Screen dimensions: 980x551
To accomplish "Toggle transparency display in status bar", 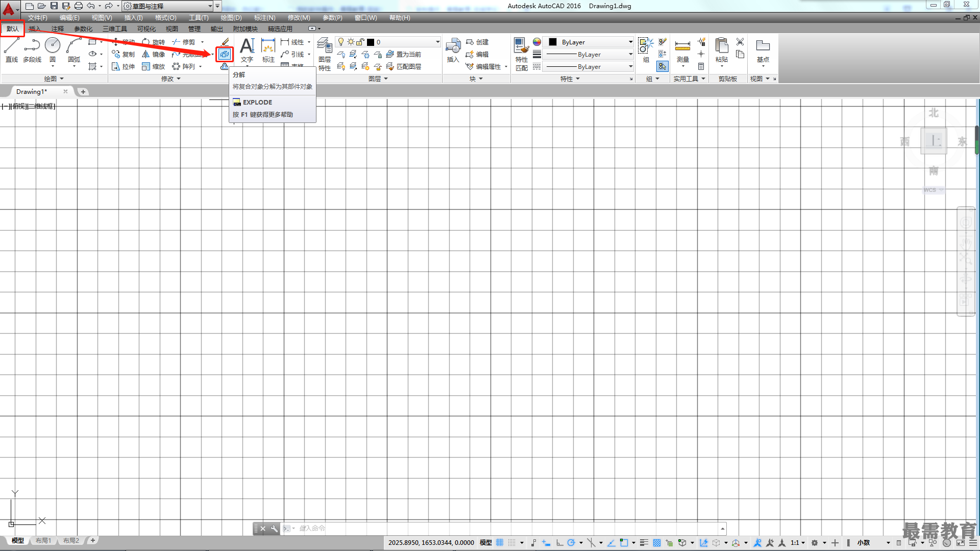I will pos(657,543).
